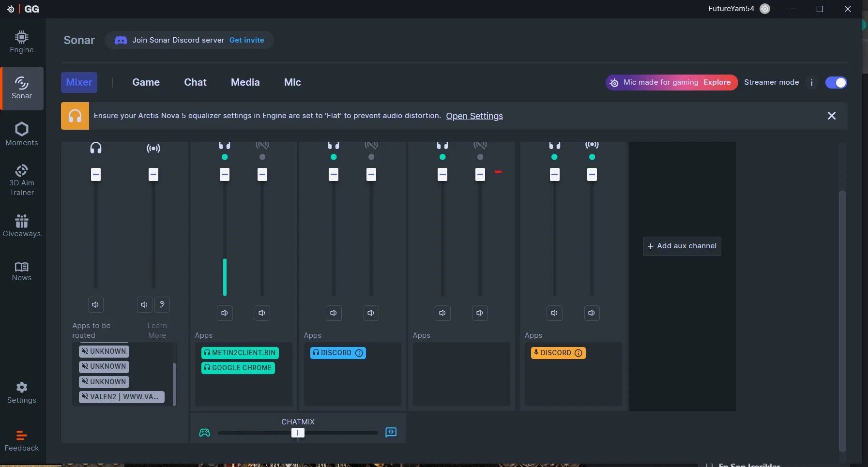Click the info icon on the orange DISCORD chip
This screenshot has height=467, width=868.
(x=579, y=353)
